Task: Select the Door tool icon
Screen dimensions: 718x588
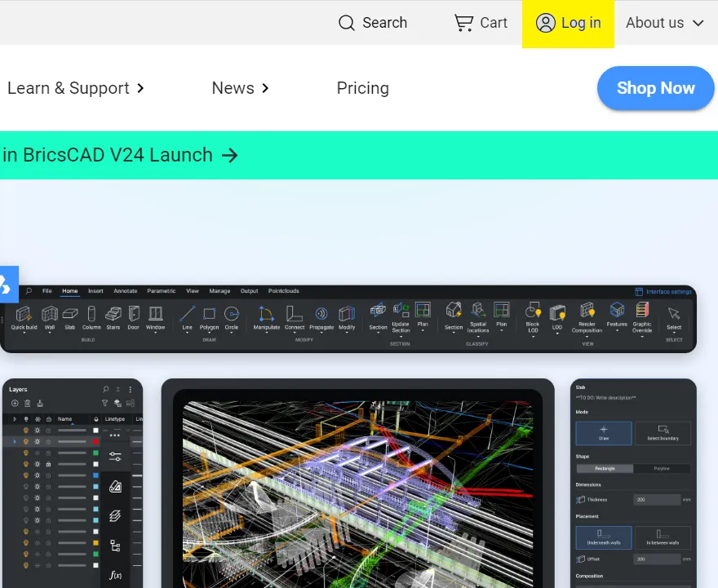Action: coord(134,314)
